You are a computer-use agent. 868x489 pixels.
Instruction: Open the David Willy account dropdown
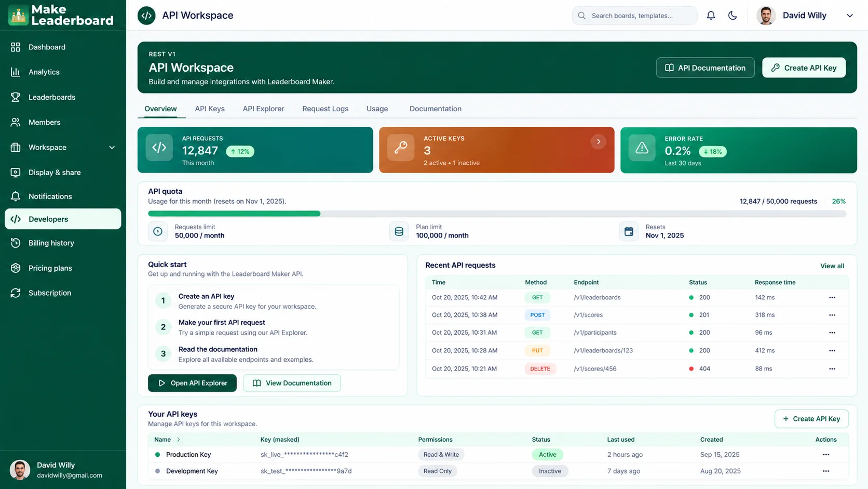pyautogui.click(x=850, y=16)
